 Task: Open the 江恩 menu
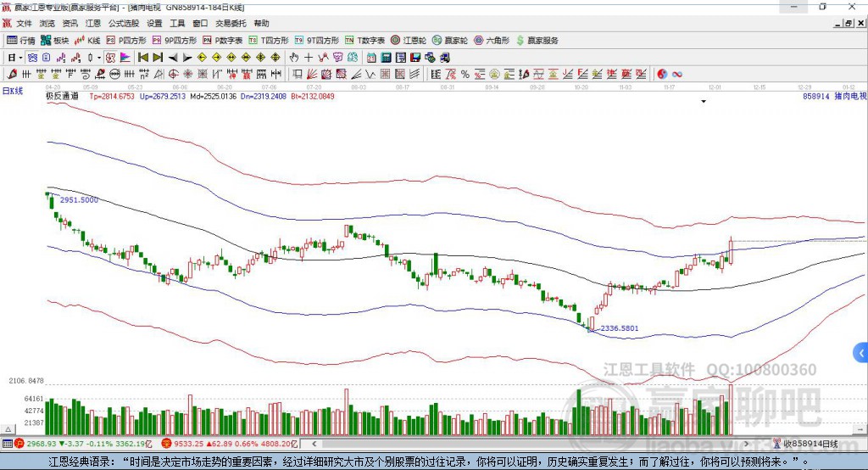pyautogui.click(x=93, y=23)
